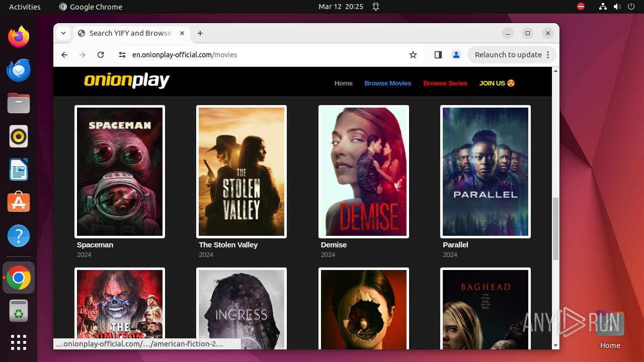Open system network status icon
Screen dimensions: 644x362
[x=603, y=7]
